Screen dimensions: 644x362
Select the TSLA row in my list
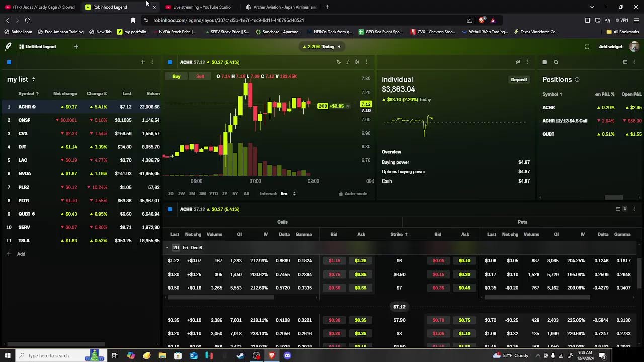pyautogui.click(x=80, y=241)
